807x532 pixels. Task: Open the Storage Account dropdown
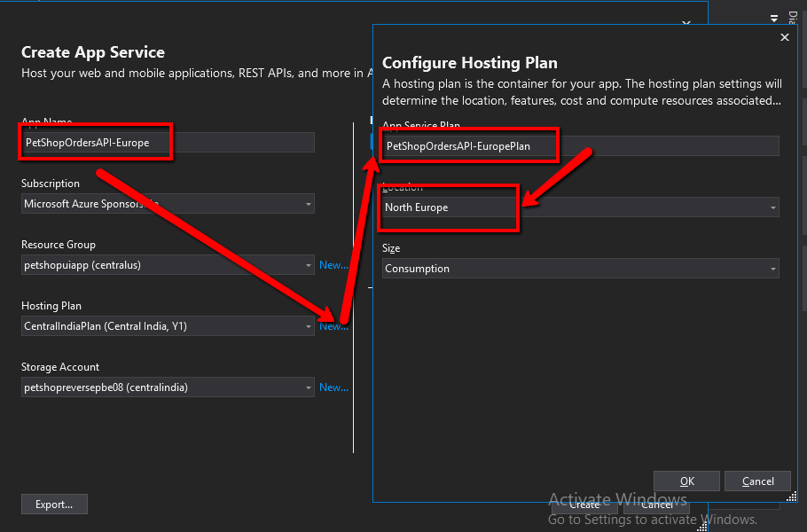pos(168,387)
